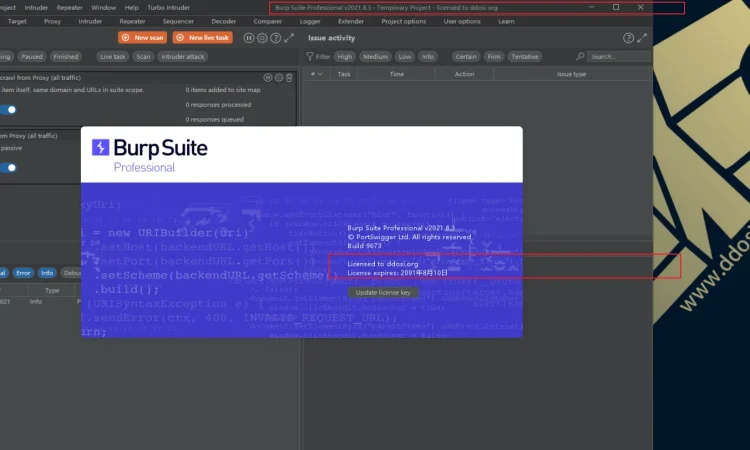Toggle the Finished task filter chip
Image resolution: width=750 pixels, height=450 pixels.
66,56
